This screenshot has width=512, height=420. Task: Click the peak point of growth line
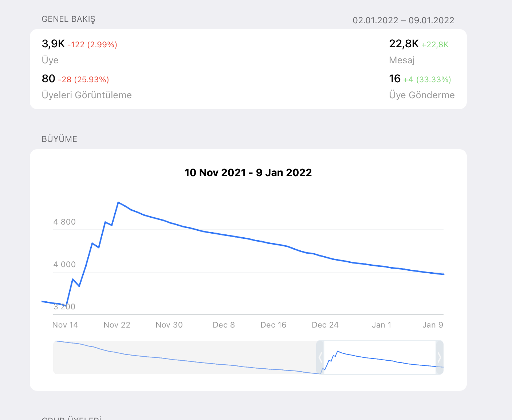coord(118,202)
